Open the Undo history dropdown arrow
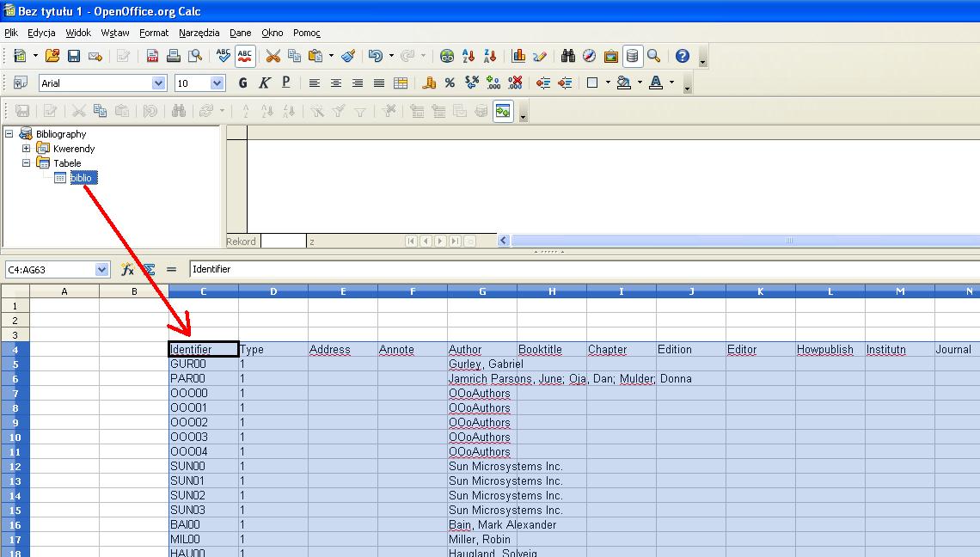980x557 pixels. pos(391,56)
